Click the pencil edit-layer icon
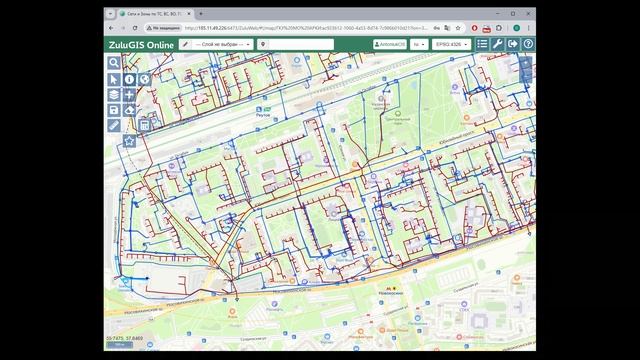640x360 pixels. [185, 44]
